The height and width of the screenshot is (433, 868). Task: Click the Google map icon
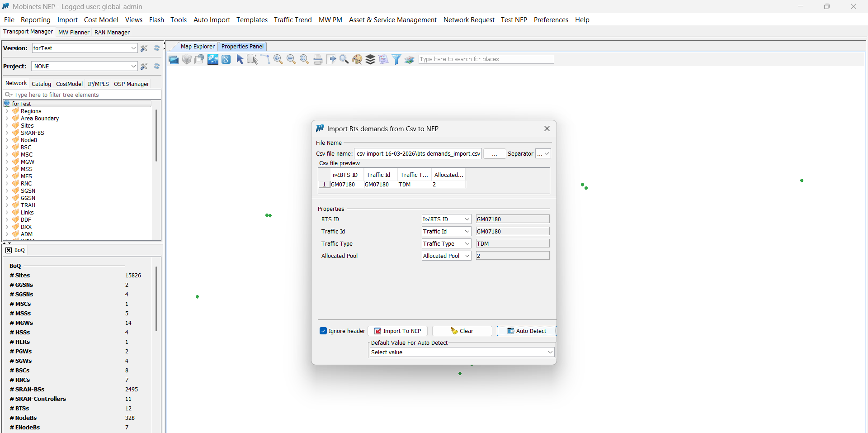226,59
